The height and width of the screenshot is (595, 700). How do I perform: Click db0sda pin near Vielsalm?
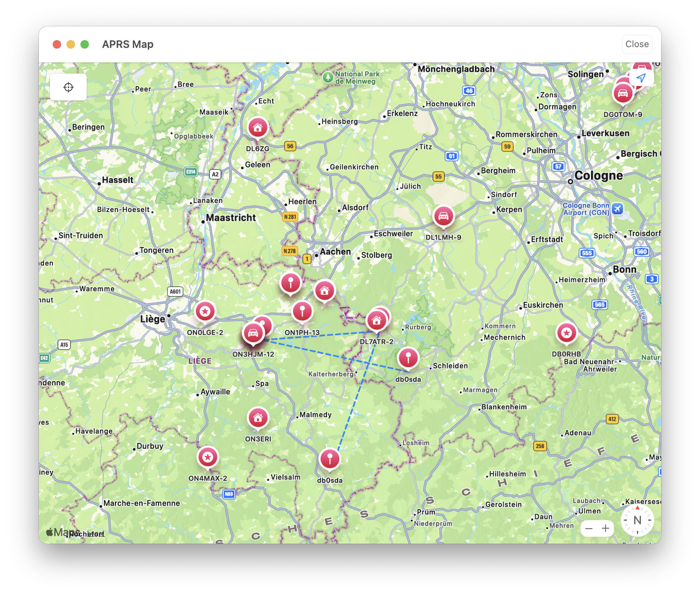[x=330, y=459]
